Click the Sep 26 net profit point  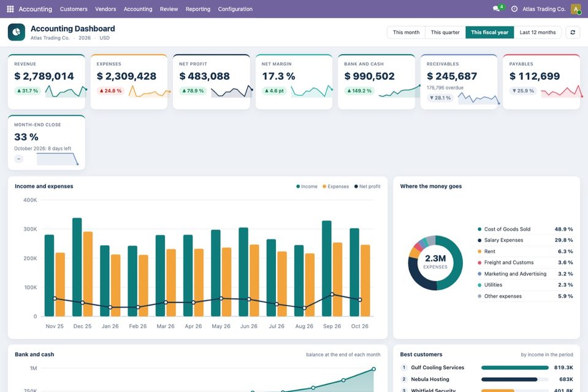click(332, 294)
